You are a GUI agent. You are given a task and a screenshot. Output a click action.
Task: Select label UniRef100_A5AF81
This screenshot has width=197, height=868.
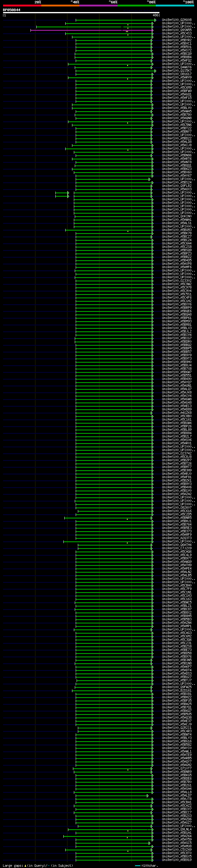177,478
